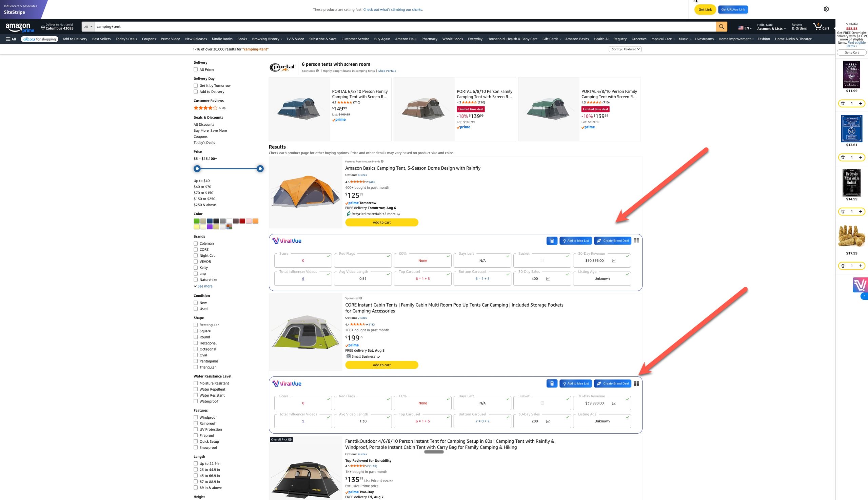
Task: Toggle the Bucket checkbox in Amazon Basics ViralVue panel
Action: (542, 261)
